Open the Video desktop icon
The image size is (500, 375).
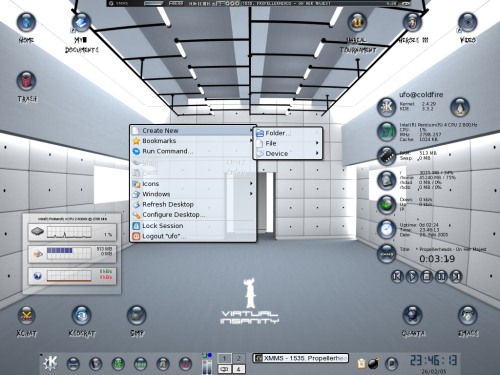(x=467, y=23)
